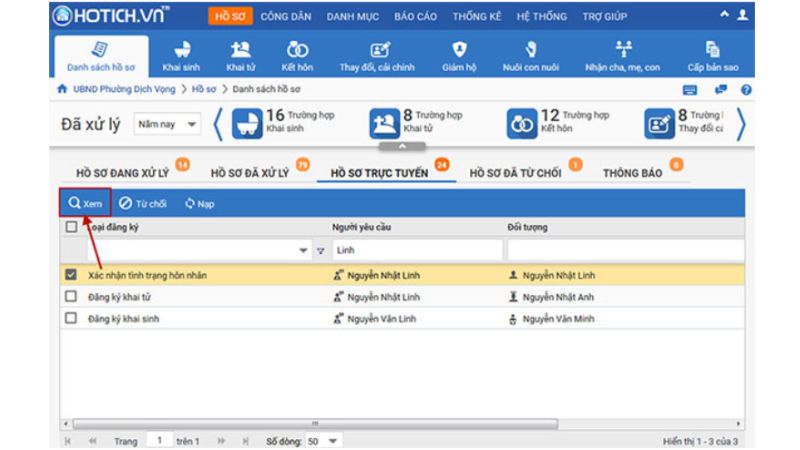Go to next page of results
The height and width of the screenshot is (450, 800).
tap(221, 441)
